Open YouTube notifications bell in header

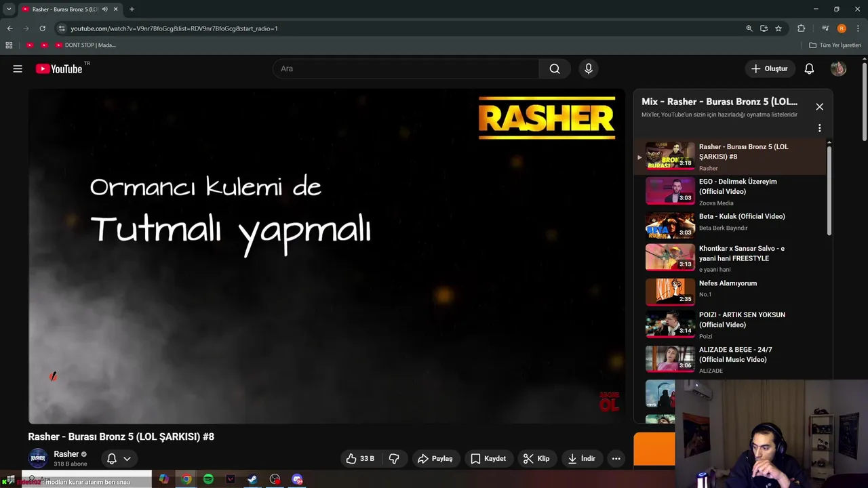(x=809, y=68)
